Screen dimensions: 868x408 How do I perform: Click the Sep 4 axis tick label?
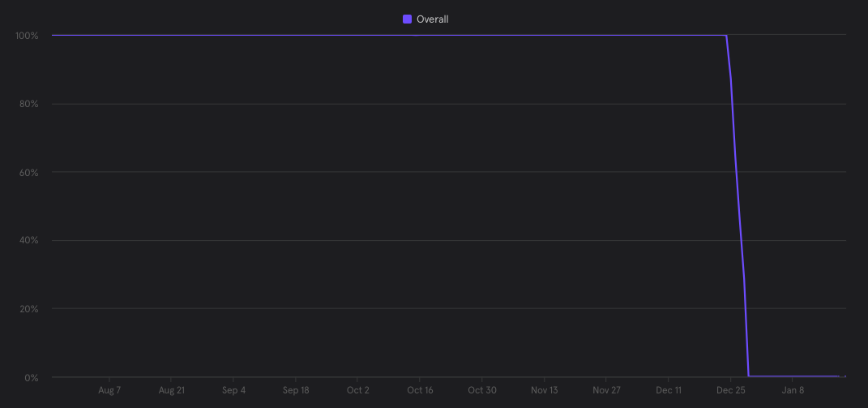point(233,390)
